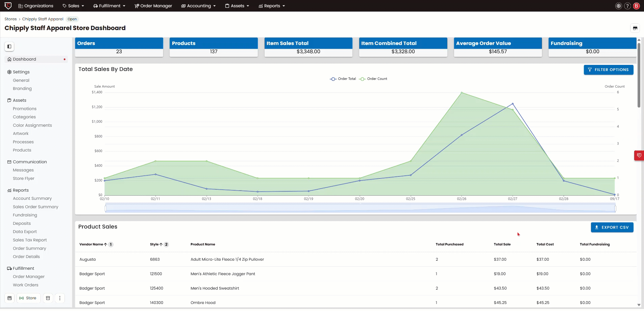Open Sales Tax Report in sidebar
The image size is (644, 311).
click(x=30, y=240)
